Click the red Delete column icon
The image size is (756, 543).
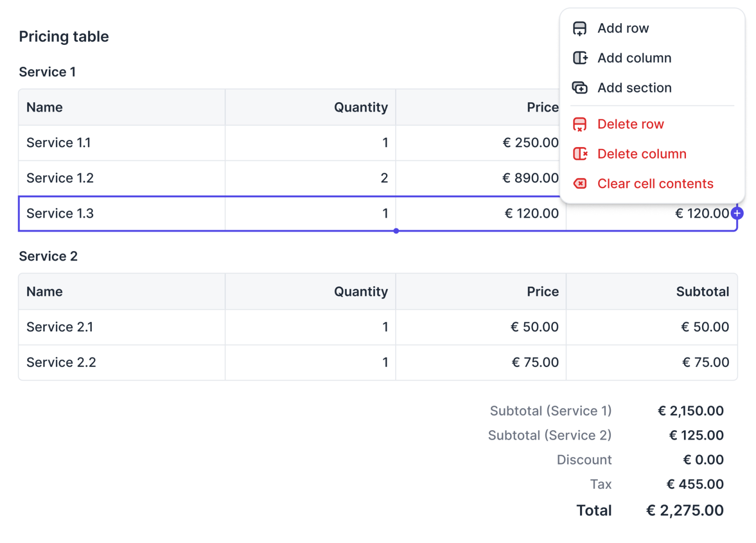[580, 154]
